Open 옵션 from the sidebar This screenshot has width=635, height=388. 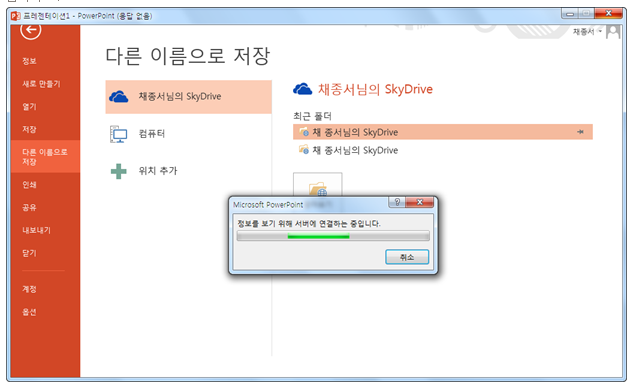(x=29, y=312)
